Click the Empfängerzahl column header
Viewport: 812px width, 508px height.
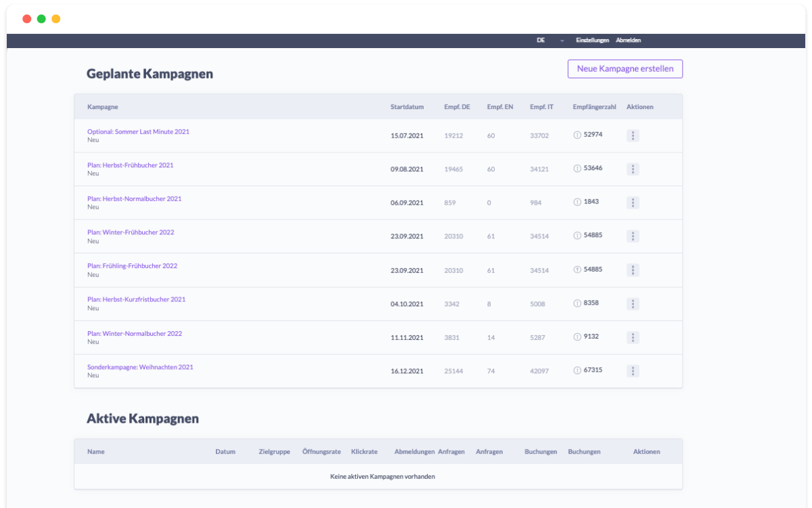pyautogui.click(x=594, y=107)
